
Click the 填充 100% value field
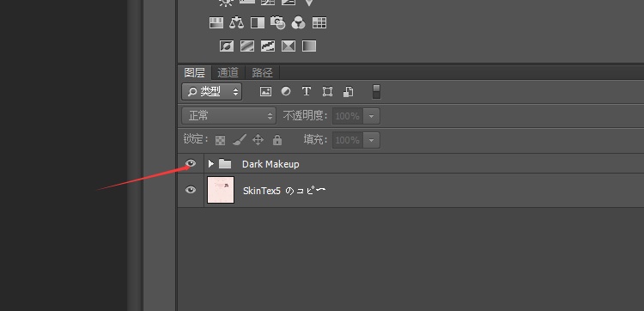tap(348, 141)
